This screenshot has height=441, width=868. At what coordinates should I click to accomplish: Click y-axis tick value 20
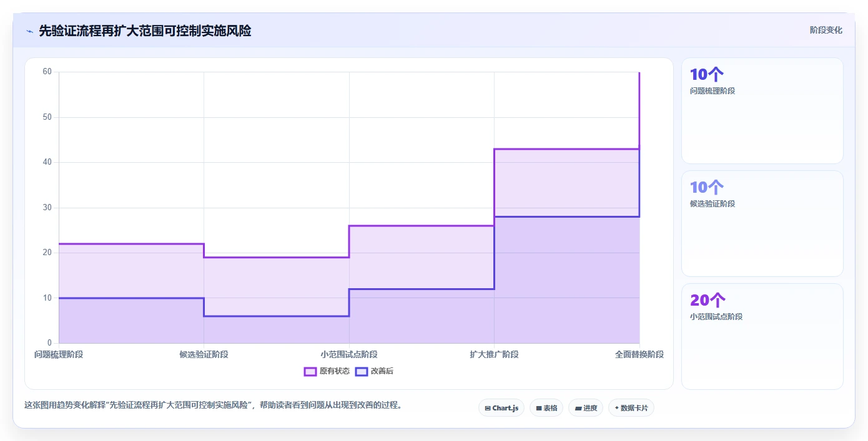tap(47, 253)
